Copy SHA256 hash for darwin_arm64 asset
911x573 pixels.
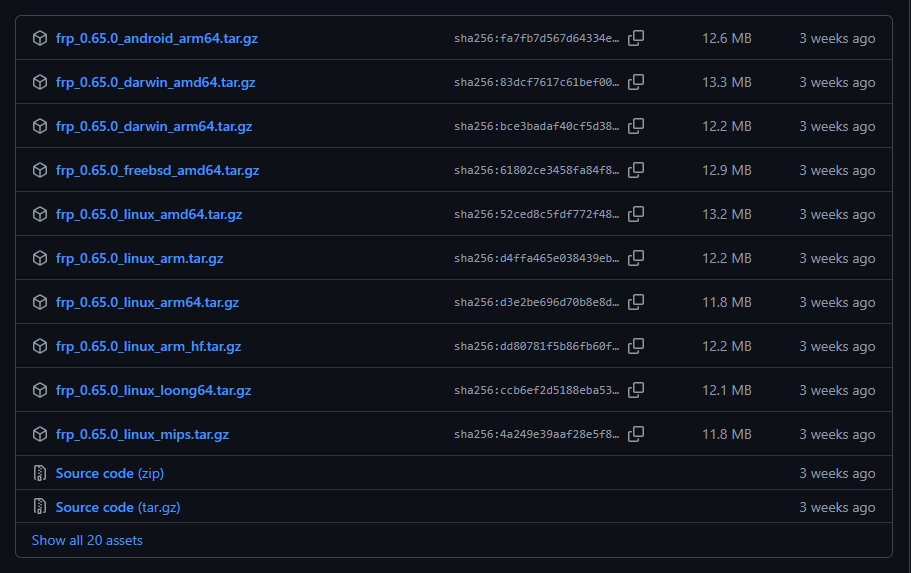(636, 126)
